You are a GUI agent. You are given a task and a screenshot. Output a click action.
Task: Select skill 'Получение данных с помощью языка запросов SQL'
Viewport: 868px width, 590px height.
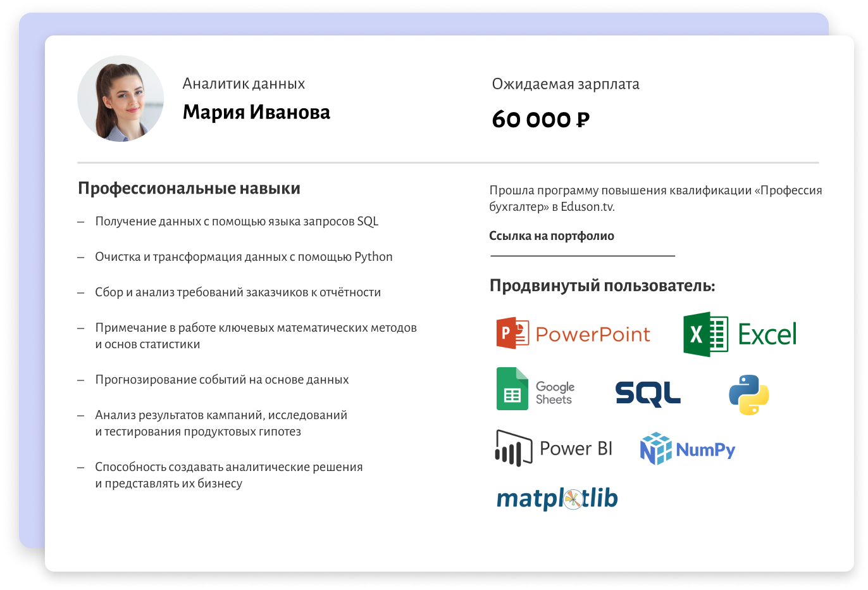tap(237, 222)
